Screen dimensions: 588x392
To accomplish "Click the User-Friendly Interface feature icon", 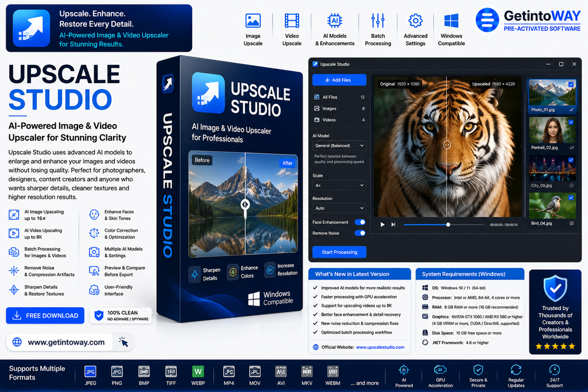I will click(94, 290).
